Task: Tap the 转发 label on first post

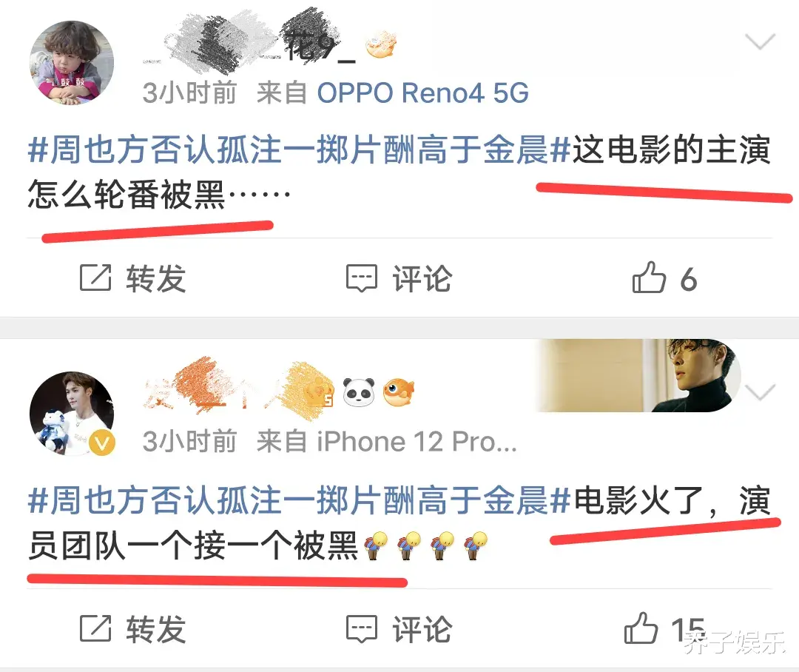Action: point(156,278)
